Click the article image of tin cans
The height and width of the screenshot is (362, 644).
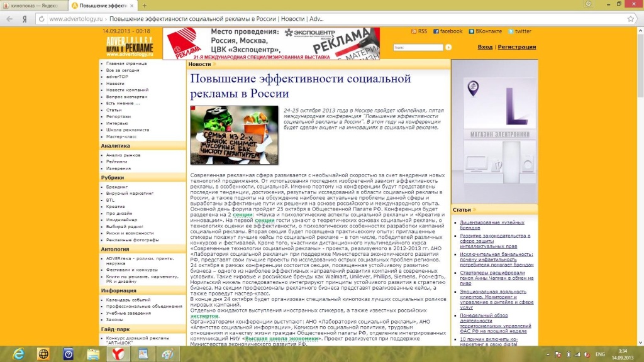234,135
